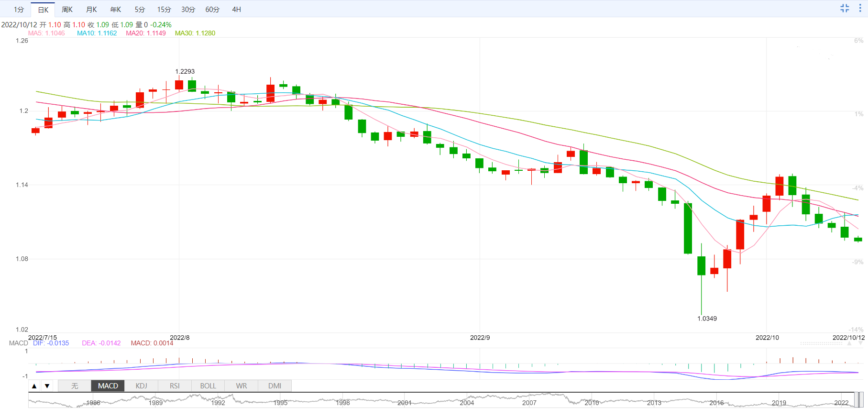Screen dimensions: 868x419
Task: Enable the WR indicator
Action: (x=242, y=386)
